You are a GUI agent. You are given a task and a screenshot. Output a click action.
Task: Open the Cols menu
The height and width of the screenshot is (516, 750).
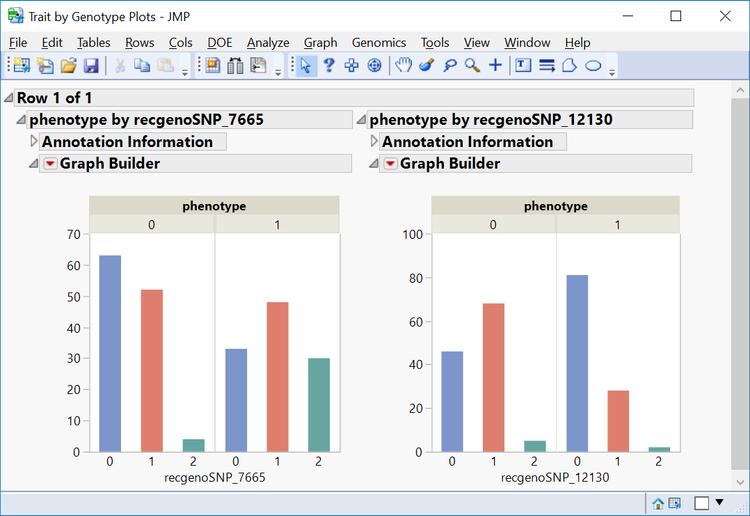pos(180,43)
